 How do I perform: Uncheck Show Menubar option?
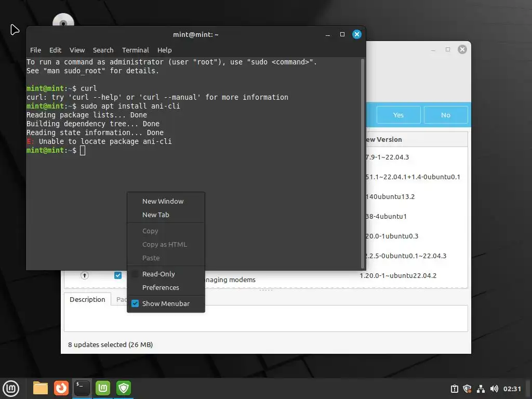[166, 303]
